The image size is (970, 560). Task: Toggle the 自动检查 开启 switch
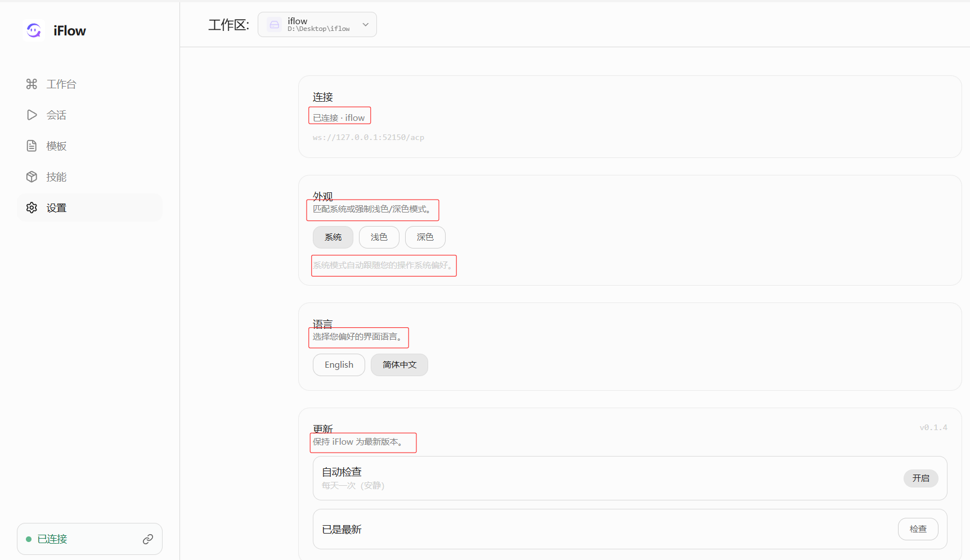tap(920, 478)
